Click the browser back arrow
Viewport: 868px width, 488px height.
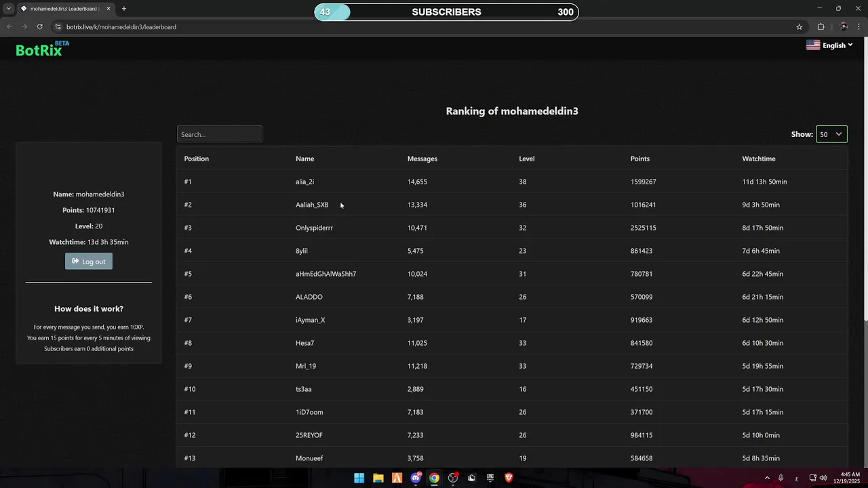tap(9, 26)
